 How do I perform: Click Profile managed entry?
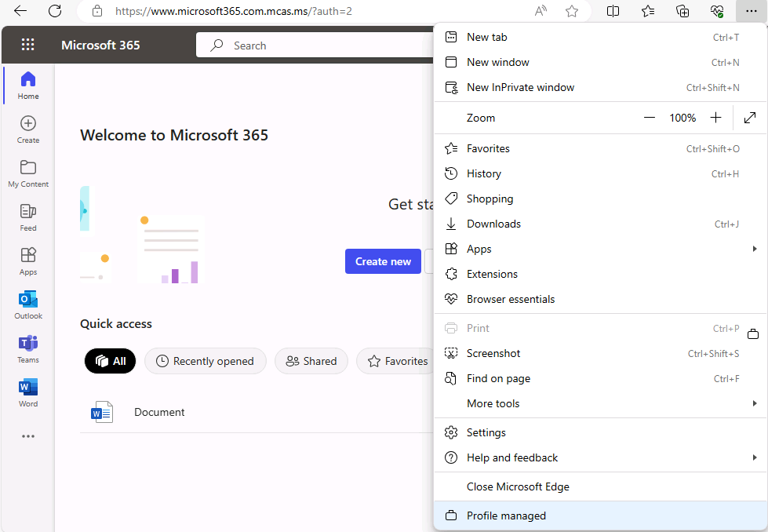600,516
